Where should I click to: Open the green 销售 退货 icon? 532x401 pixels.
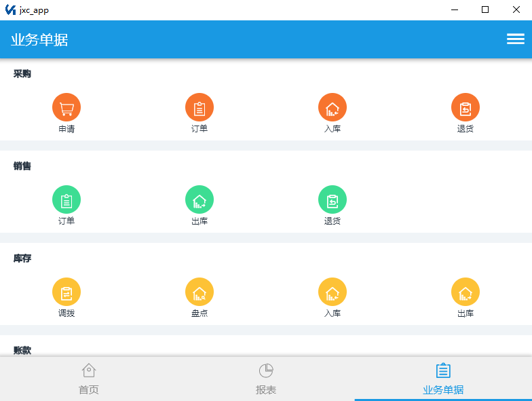coord(332,199)
